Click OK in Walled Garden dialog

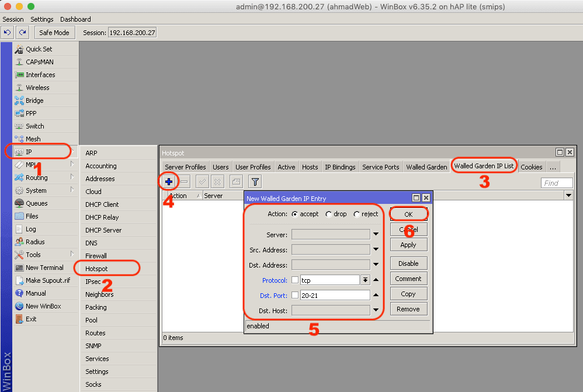point(408,214)
